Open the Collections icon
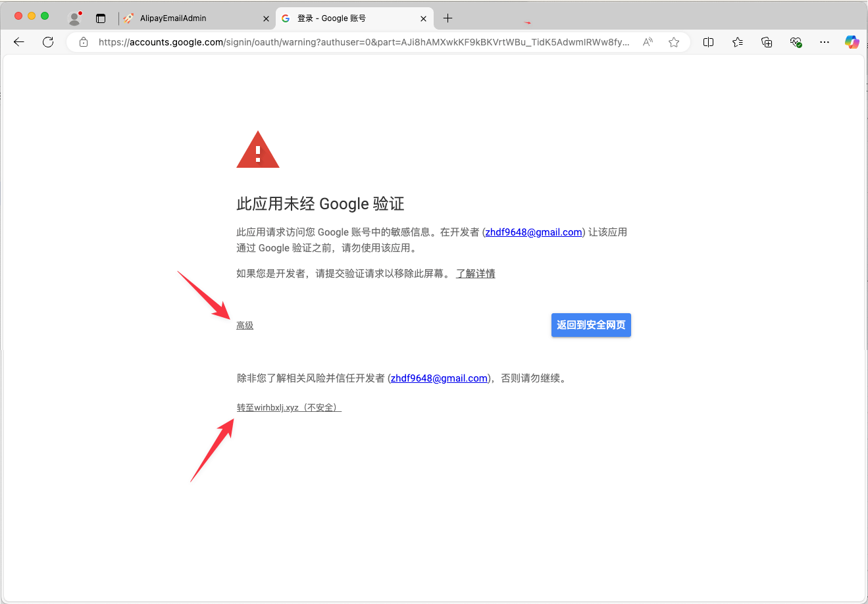Image resolution: width=868 pixels, height=604 pixels. coord(767,42)
